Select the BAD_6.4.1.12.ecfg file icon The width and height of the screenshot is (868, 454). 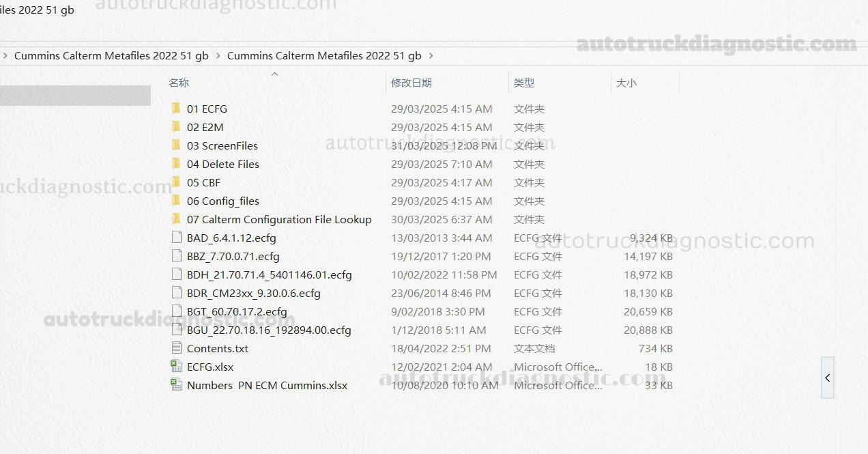point(176,238)
